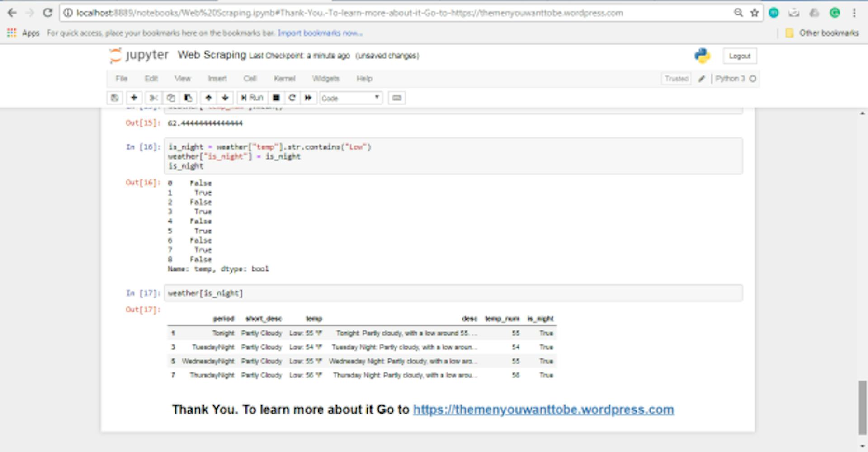The image size is (868, 452).
Task: Click the scrollbar up arrow
Action: point(863,113)
